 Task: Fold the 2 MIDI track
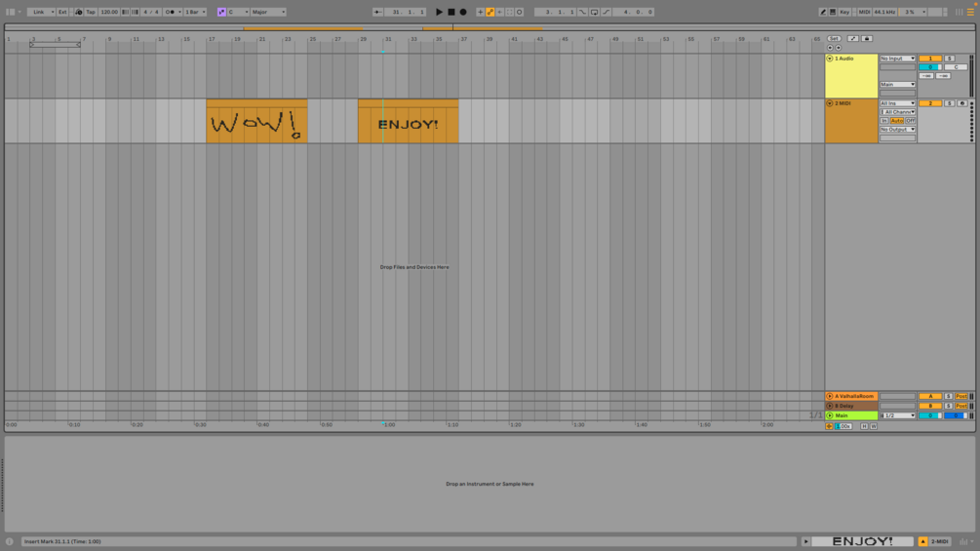(830, 103)
